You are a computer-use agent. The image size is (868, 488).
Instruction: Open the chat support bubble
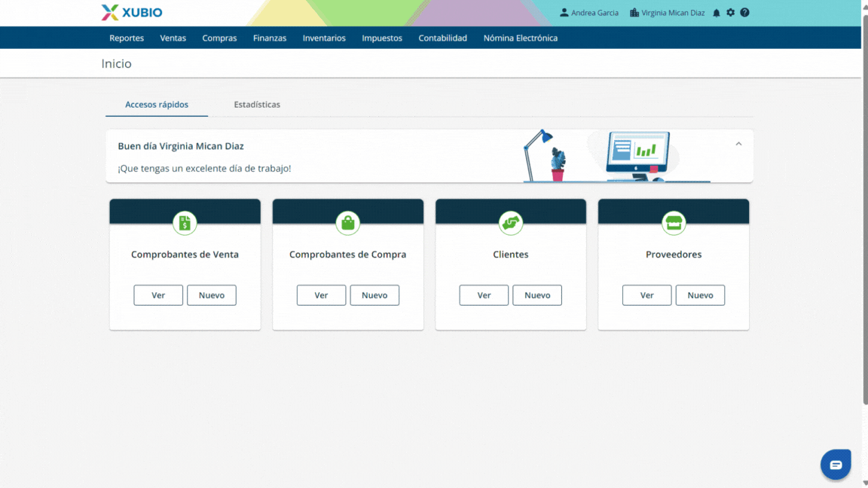coord(836,464)
